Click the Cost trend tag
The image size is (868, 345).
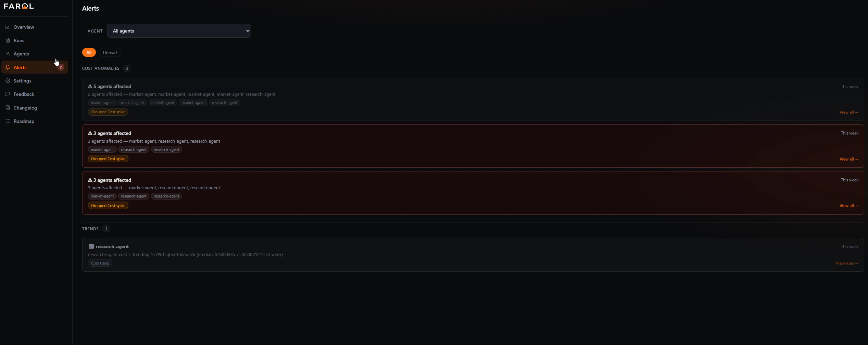pos(100,263)
